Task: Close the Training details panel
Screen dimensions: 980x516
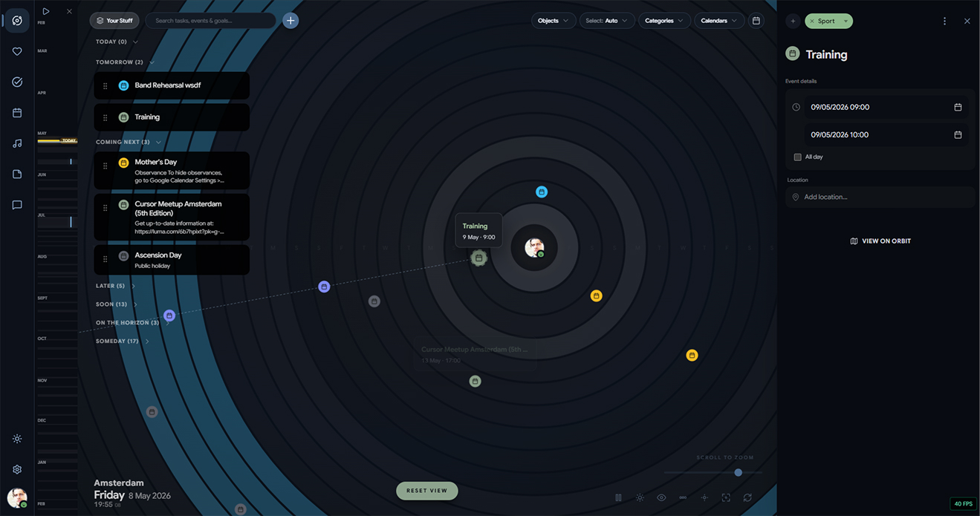Action: 967,22
